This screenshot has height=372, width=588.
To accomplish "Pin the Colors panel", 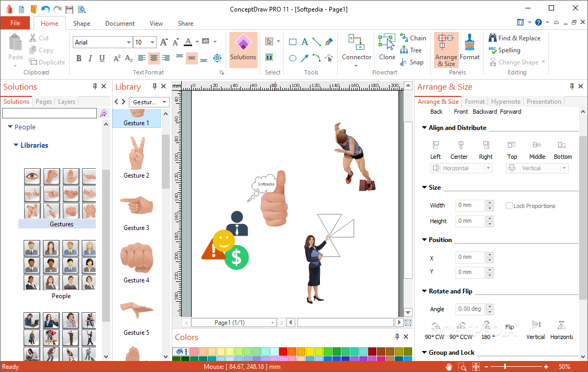I will [397, 337].
